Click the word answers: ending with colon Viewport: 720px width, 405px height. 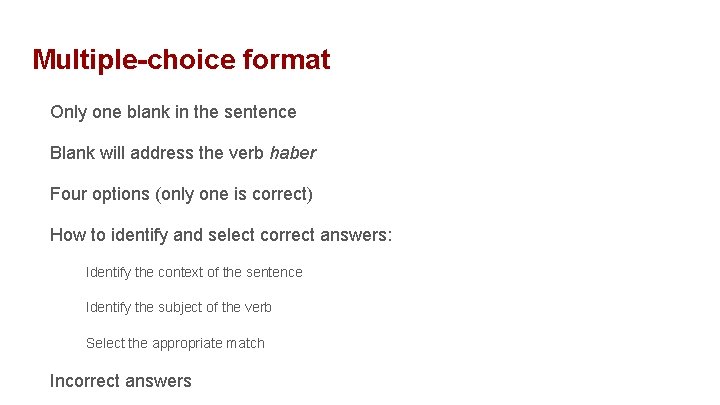pos(356,235)
